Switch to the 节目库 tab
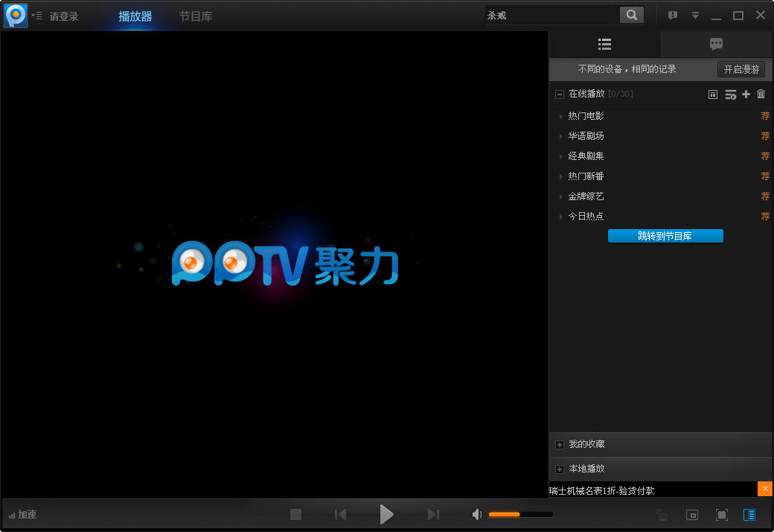 tap(195, 16)
